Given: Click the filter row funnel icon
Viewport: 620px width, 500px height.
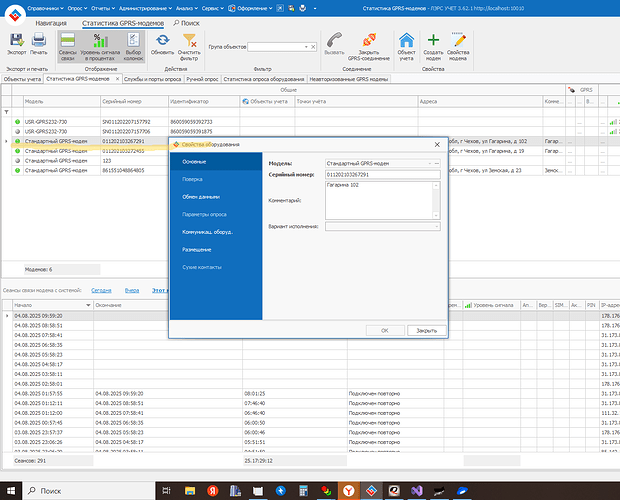Looking at the screenshot, I should pos(7,112).
